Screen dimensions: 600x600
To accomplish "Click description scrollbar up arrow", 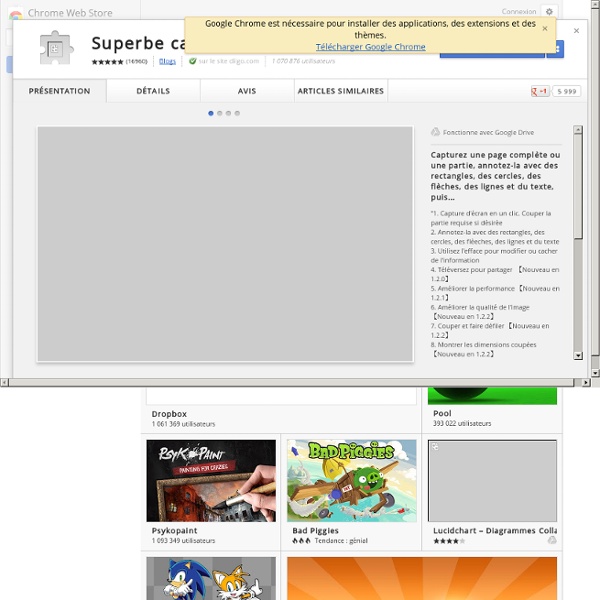I will (578, 130).
